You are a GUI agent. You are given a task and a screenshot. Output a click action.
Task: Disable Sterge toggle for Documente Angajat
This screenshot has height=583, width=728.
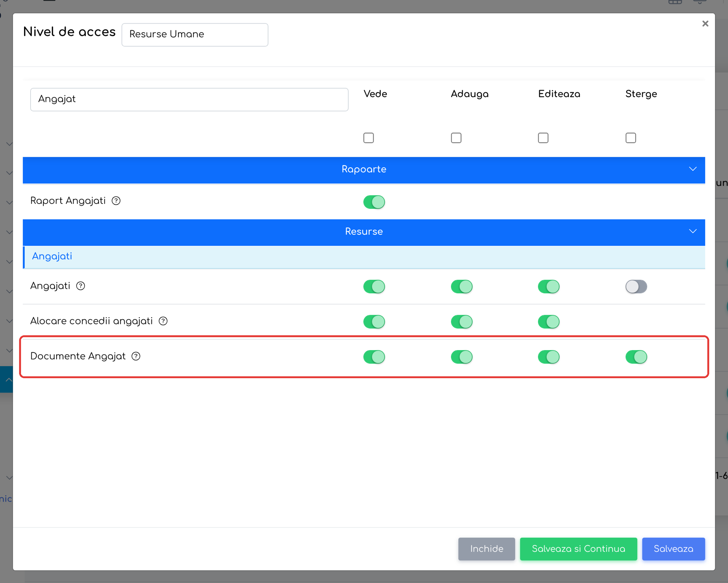click(x=636, y=357)
